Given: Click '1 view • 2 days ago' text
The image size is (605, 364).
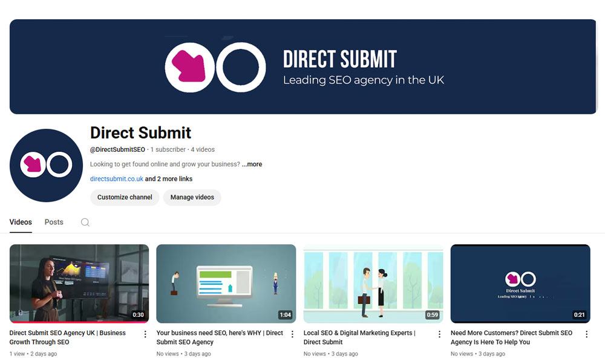Looking at the screenshot, I should coord(33,354).
